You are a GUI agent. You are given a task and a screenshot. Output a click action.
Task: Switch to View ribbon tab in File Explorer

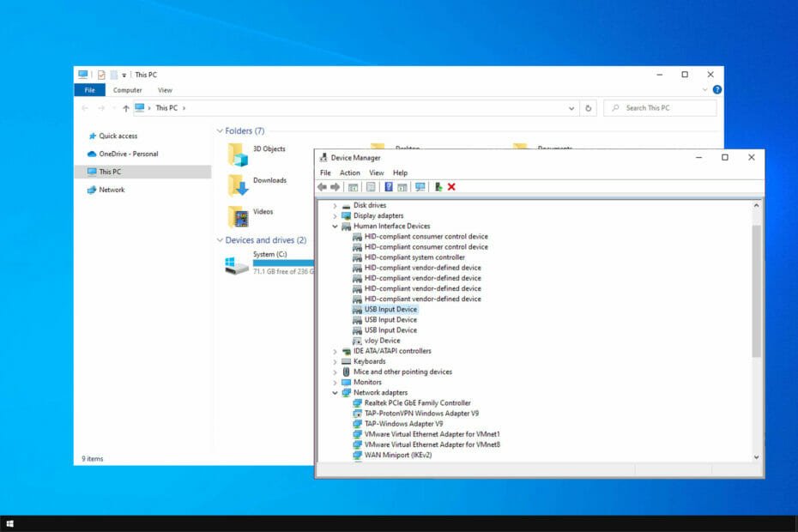coord(165,90)
